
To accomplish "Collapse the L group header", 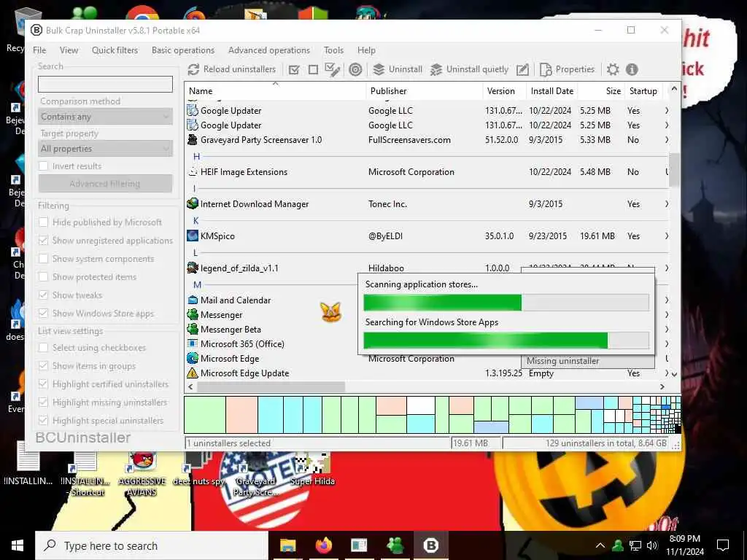I will [x=196, y=253].
